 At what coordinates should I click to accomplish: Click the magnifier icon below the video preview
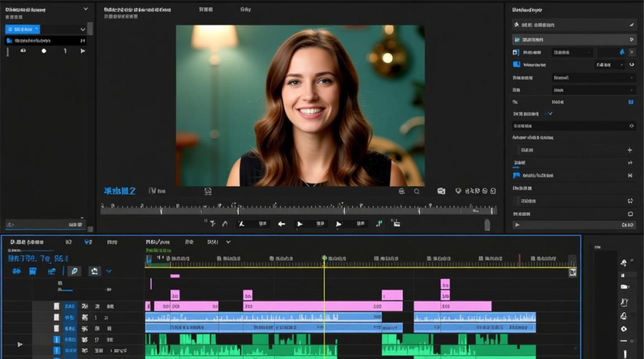(x=417, y=191)
